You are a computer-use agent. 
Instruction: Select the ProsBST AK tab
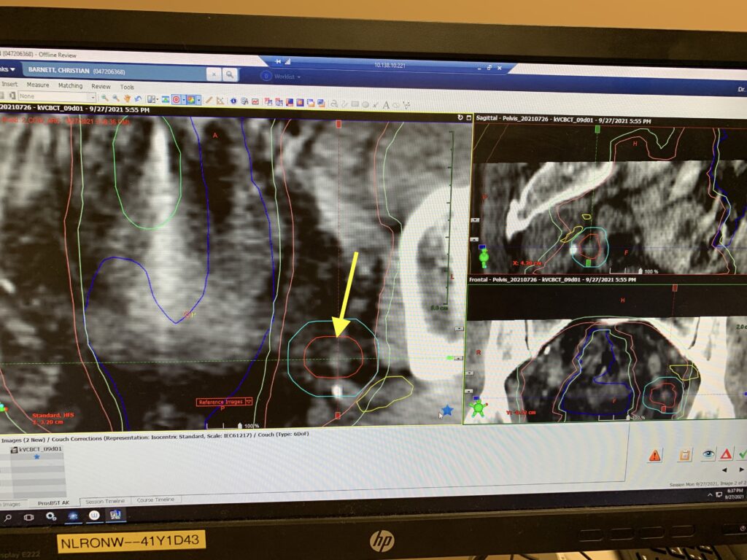(x=53, y=503)
